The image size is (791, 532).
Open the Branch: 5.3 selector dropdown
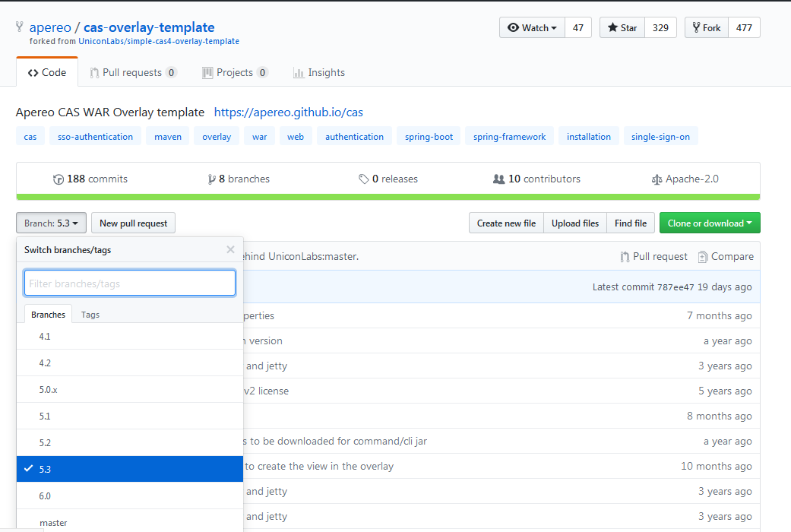pos(52,223)
